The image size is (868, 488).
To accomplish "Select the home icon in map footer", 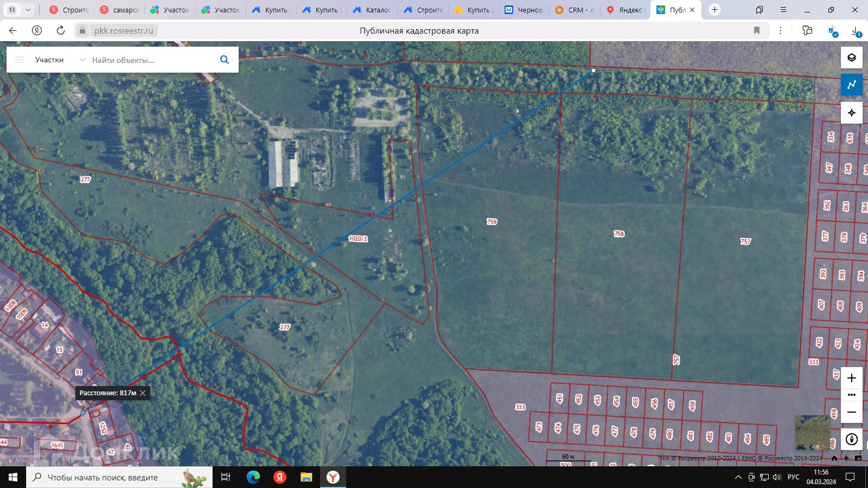I will pos(834,459).
